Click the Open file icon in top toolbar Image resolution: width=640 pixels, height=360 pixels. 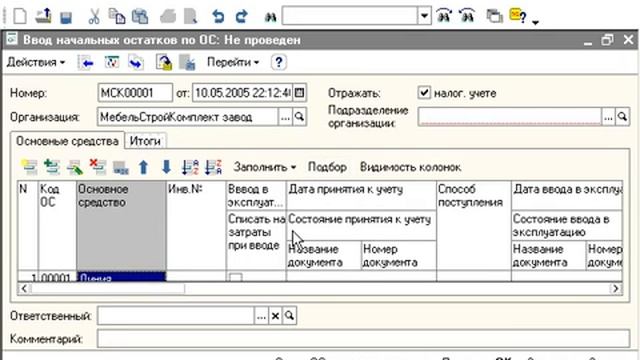43,16
